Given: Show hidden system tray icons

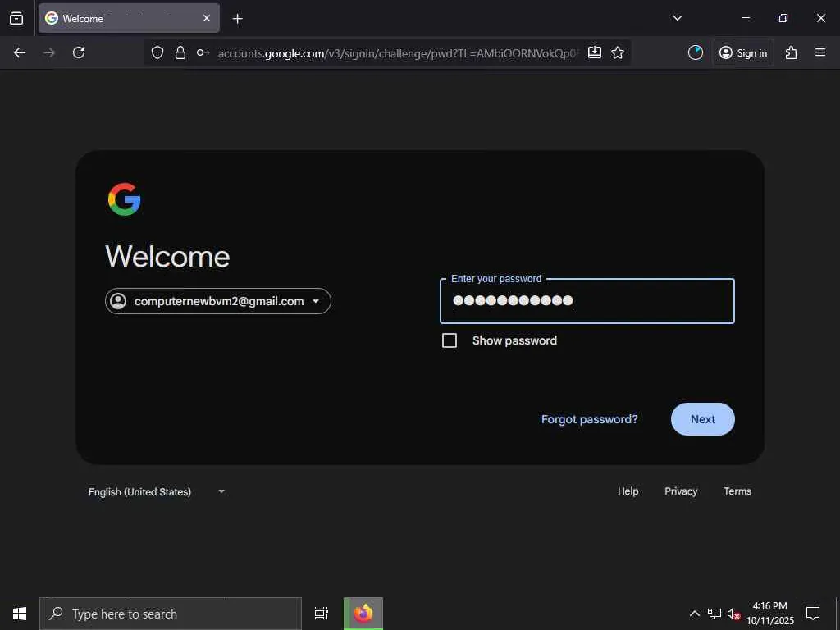Looking at the screenshot, I should [694, 614].
